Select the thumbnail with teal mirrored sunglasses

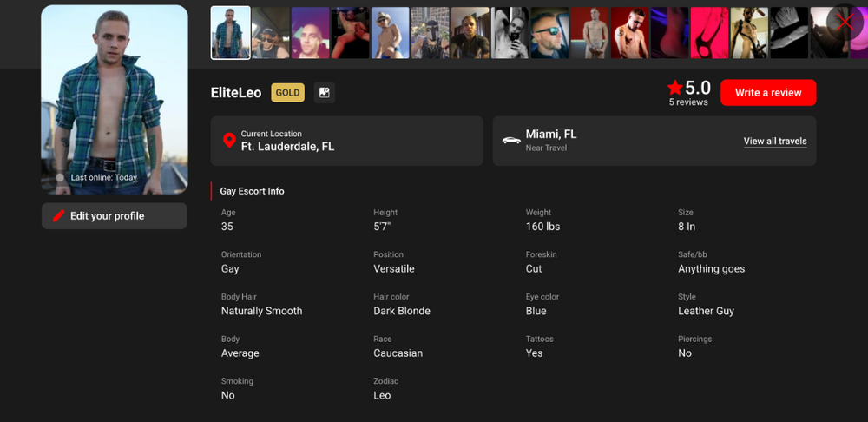[549, 33]
